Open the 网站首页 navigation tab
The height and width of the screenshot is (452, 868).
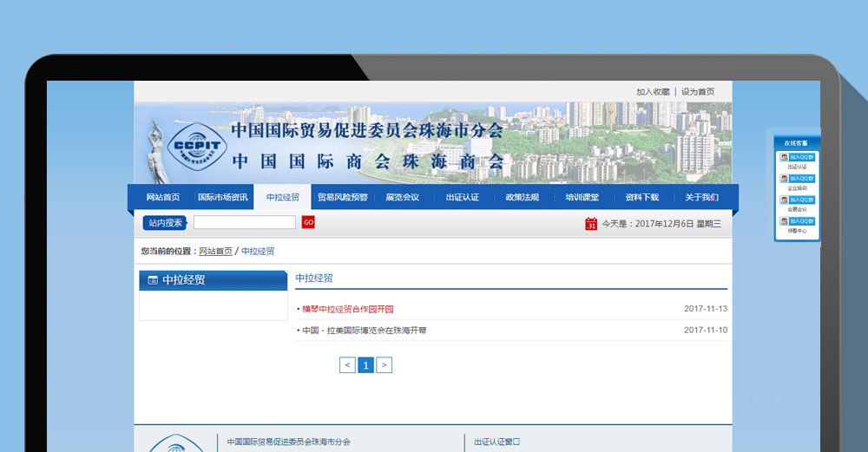click(163, 197)
